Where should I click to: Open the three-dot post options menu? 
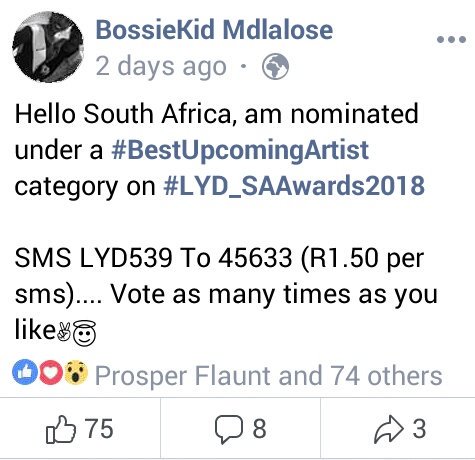(451, 40)
